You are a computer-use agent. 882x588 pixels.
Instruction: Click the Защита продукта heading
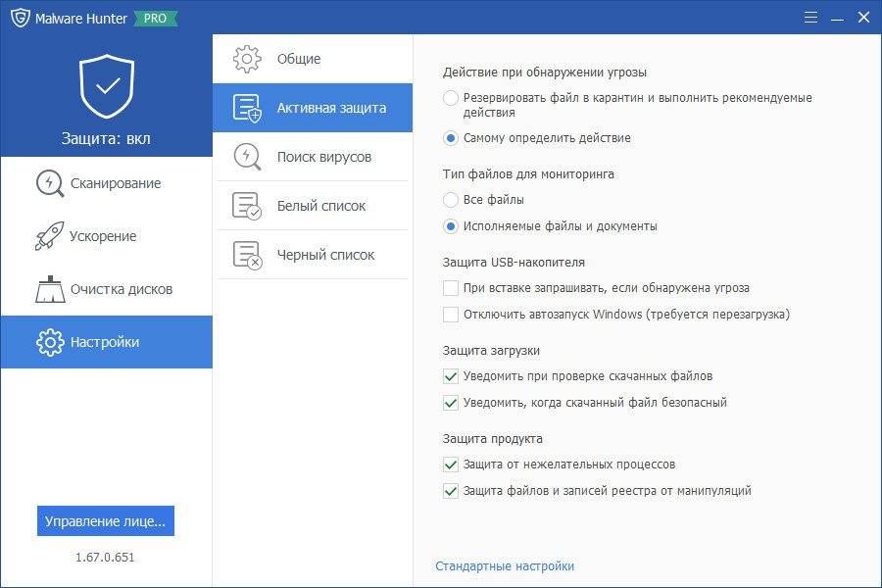click(493, 439)
